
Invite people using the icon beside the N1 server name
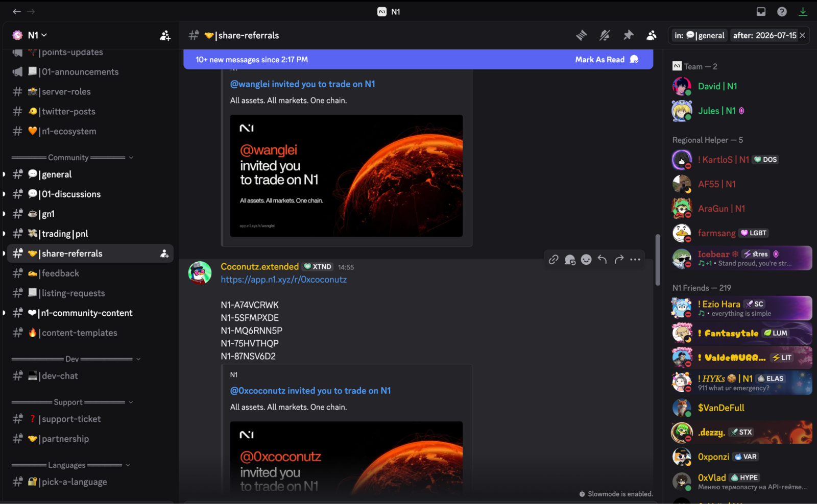tap(165, 36)
